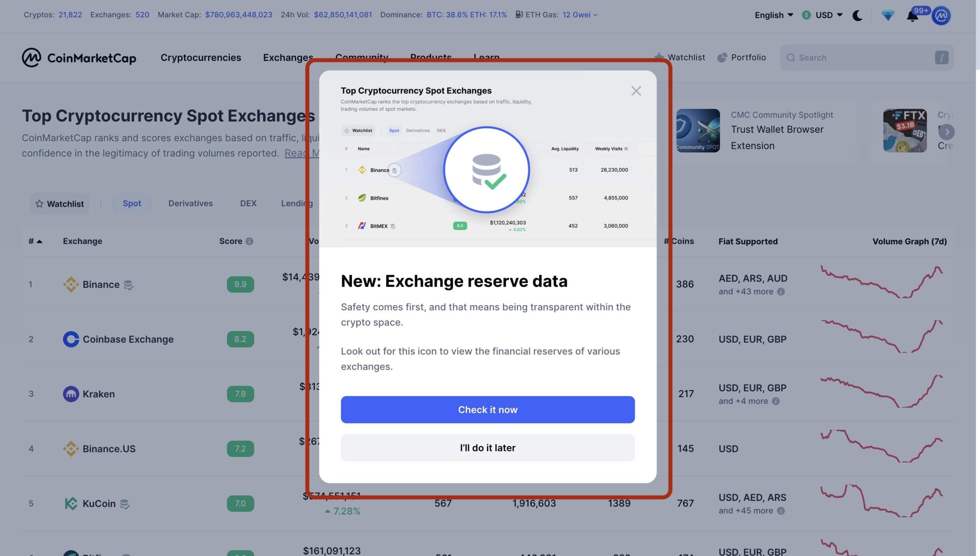This screenshot has width=980, height=556.
Task: Switch to the Derivatives tab
Action: 190,203
